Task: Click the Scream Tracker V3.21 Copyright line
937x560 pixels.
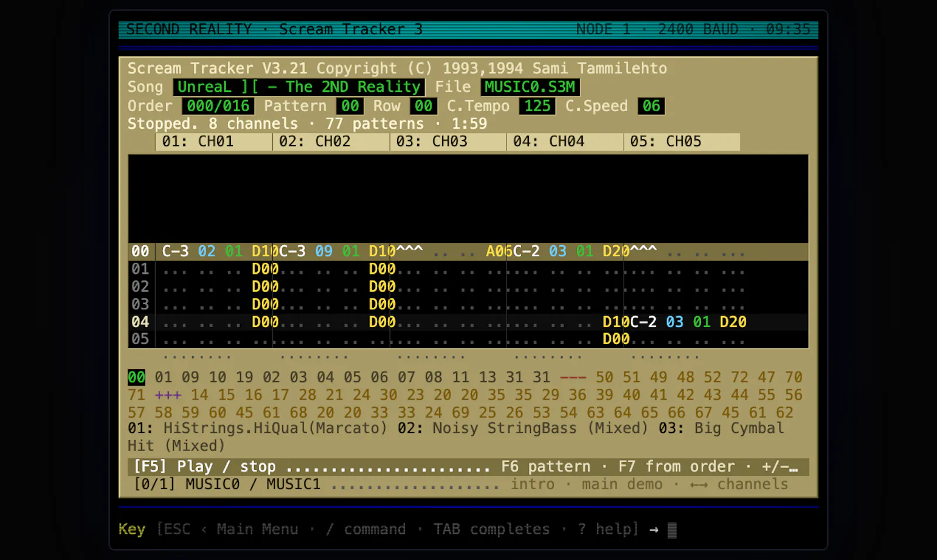Action: click(397, 68)
